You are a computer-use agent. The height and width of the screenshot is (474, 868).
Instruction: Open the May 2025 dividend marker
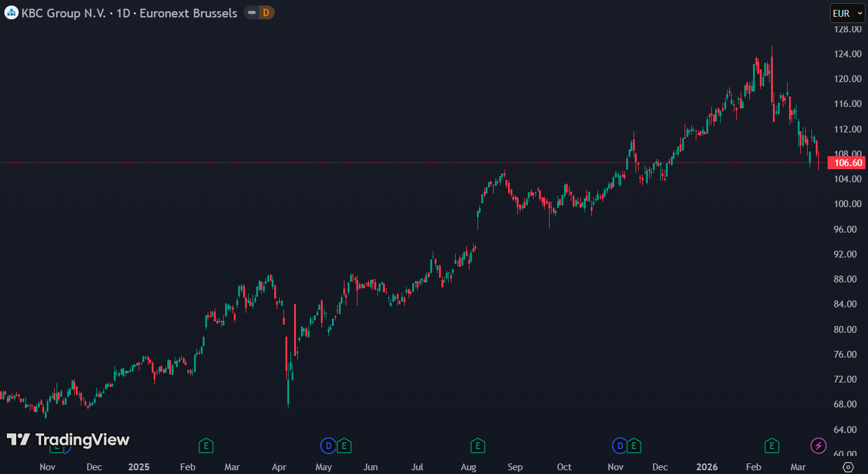point(328,445)
